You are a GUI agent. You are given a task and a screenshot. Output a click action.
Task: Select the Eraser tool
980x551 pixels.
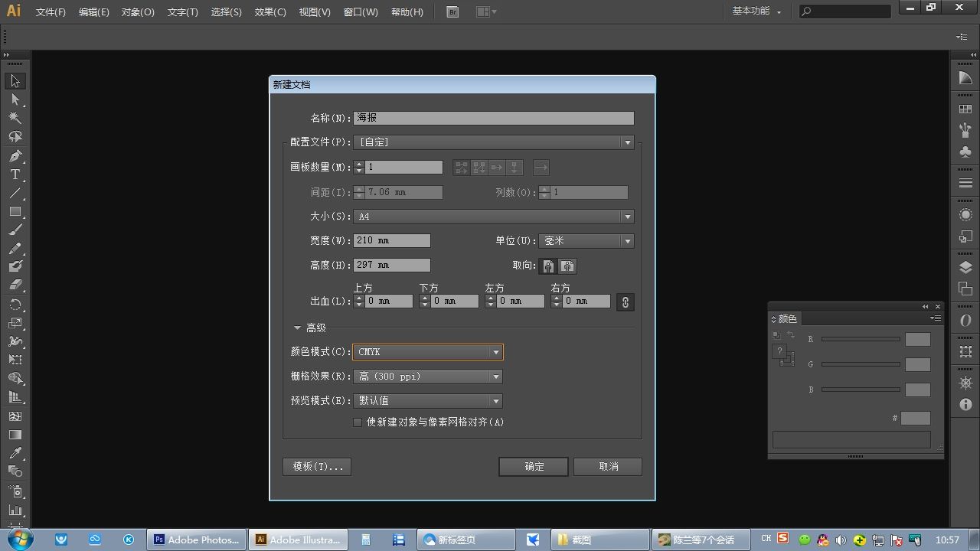15,285
